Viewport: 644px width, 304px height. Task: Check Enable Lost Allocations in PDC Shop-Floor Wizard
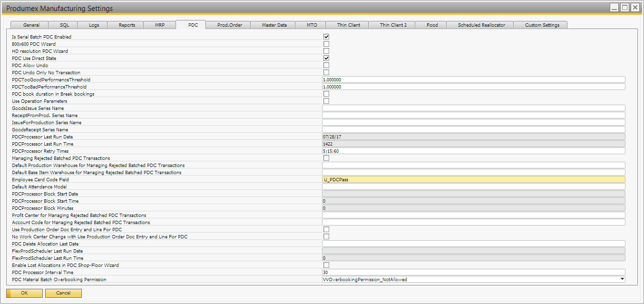pyautogui.click(x=326, y=265)
